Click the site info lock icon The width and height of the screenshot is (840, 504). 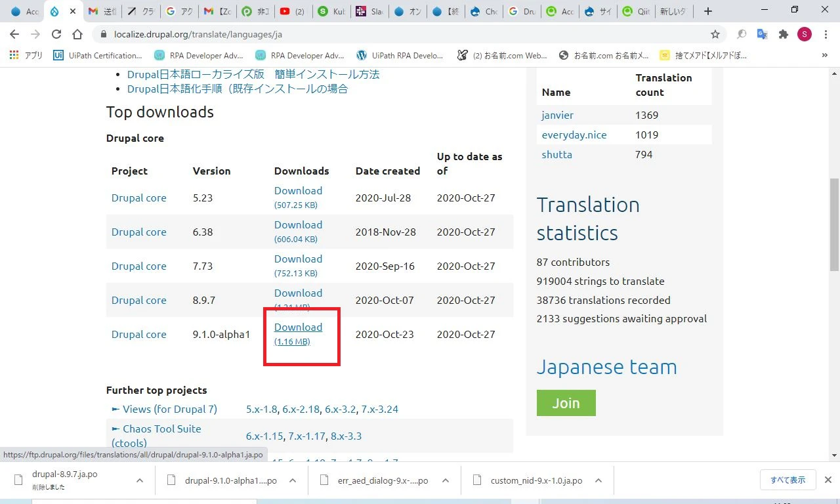[102, 34]
